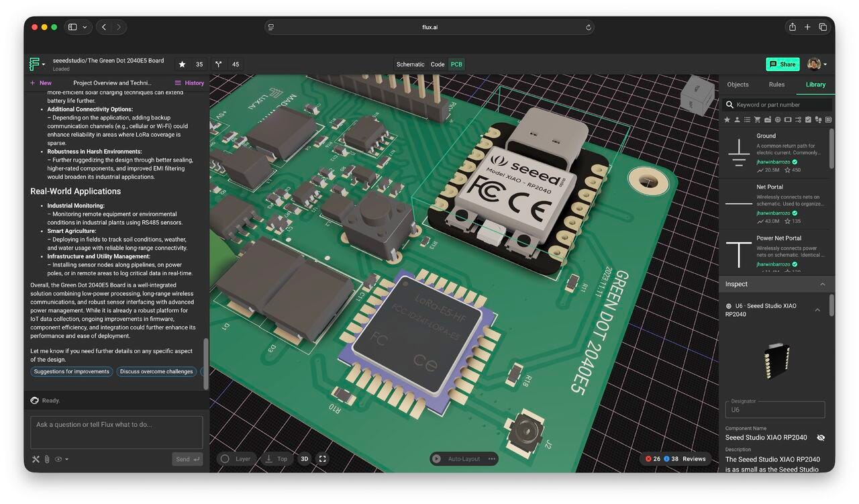Start a New chat thread
The image size is (859, 504).
[40, 83]
